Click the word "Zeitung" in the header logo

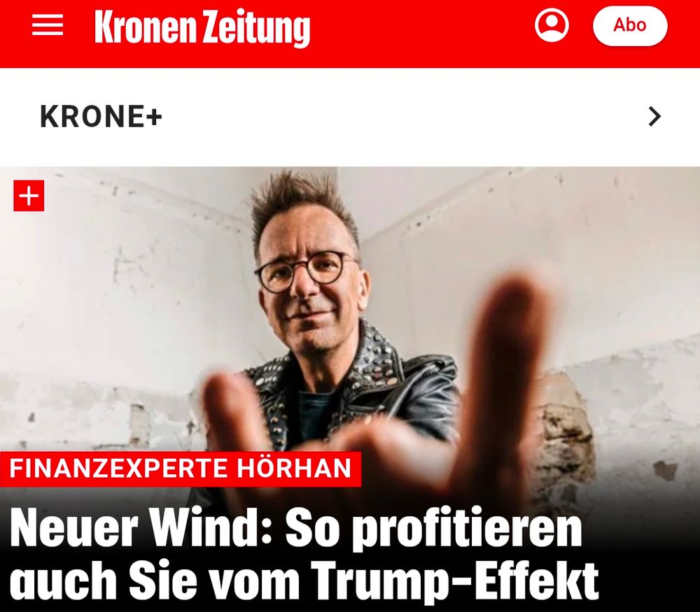click(255, 29)
